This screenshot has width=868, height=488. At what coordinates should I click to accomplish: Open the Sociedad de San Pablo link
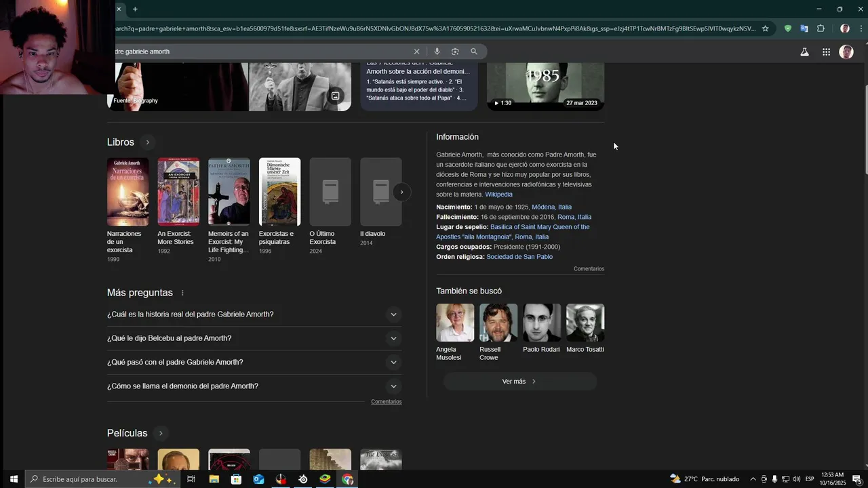pyautogui.click(x=519, y=257)
